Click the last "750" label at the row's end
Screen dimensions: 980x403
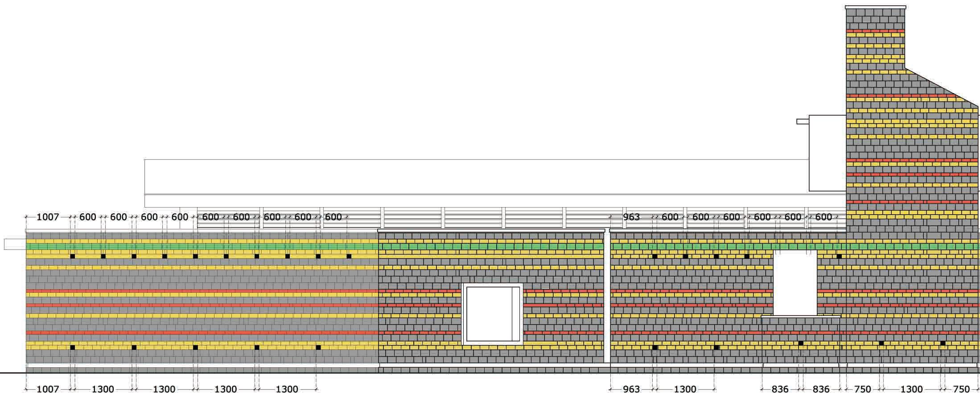pos(961,389)
